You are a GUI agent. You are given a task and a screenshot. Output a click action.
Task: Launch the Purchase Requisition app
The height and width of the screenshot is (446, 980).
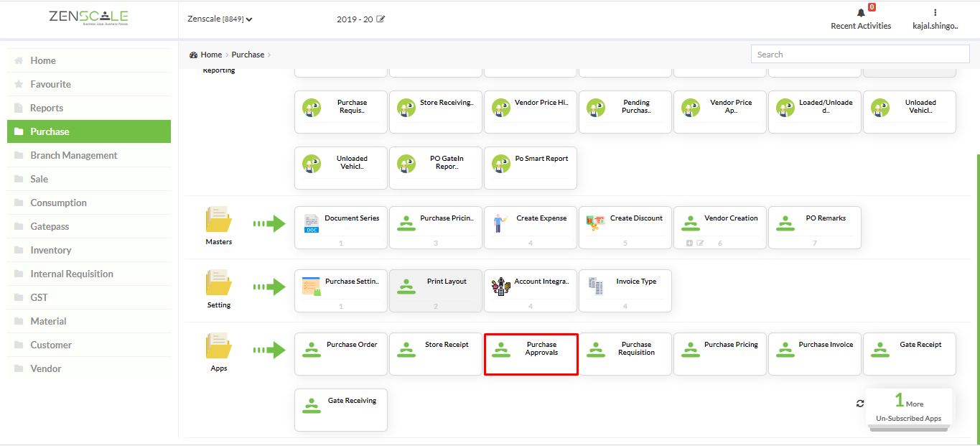tap(625, 354)
